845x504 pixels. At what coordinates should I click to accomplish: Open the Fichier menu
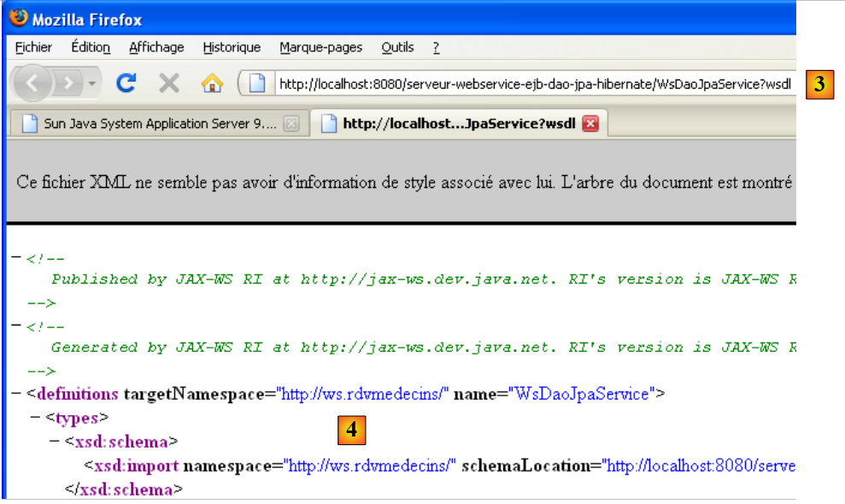coord(33,48)
